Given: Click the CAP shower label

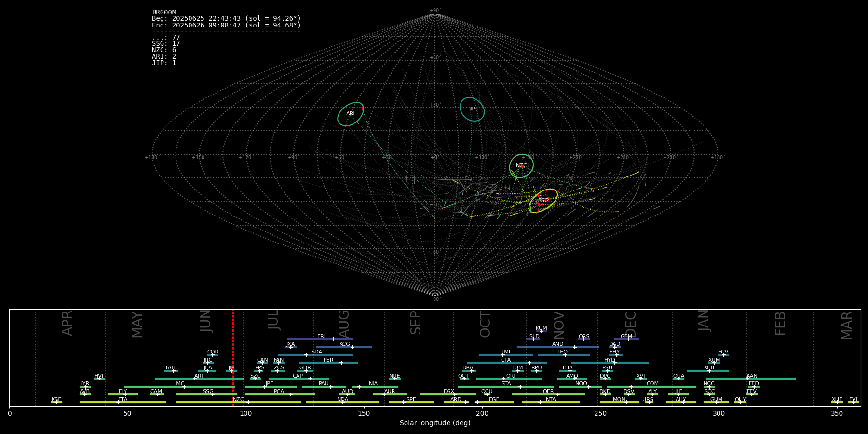Looking at the screenshot, I should pyautogui.click(x=298, y=376).
